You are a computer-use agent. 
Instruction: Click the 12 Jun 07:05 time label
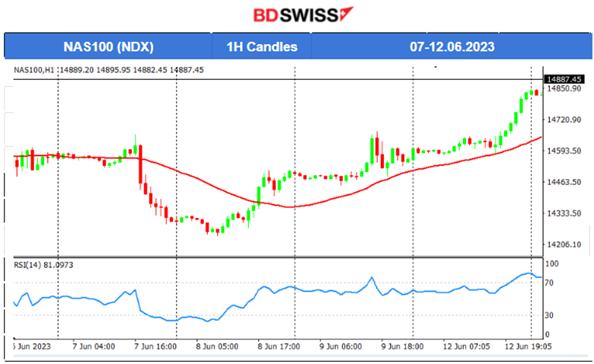pos(465,346)
